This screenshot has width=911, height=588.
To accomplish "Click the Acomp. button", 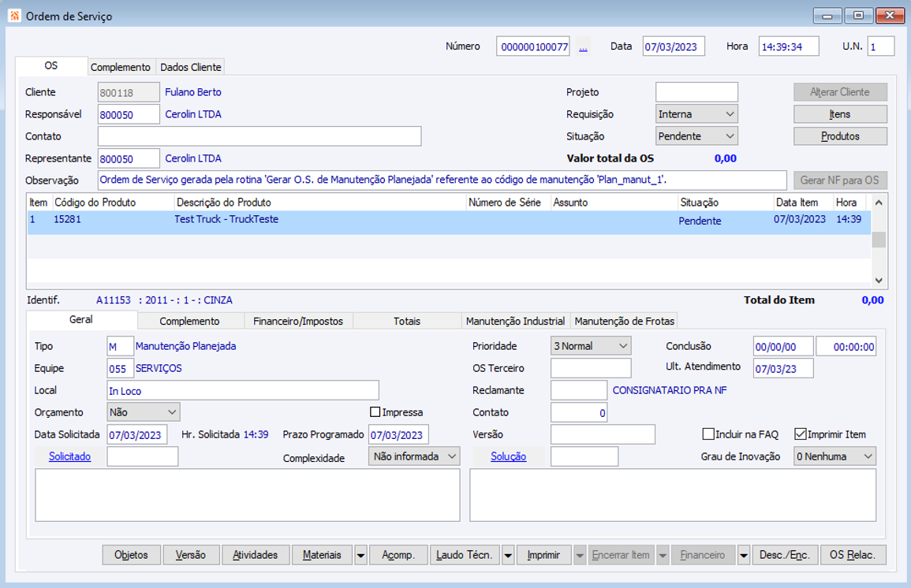I will click(x=398, y=555).
